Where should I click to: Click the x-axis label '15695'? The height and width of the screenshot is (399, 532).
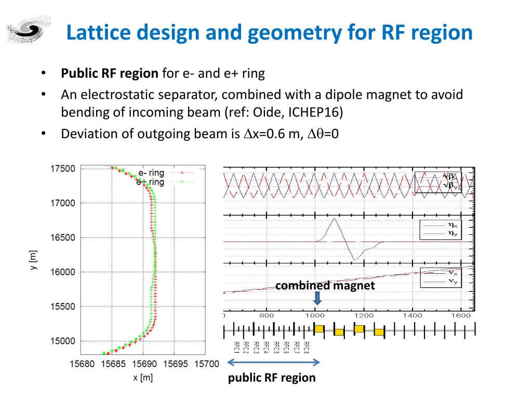coord(176,364)
